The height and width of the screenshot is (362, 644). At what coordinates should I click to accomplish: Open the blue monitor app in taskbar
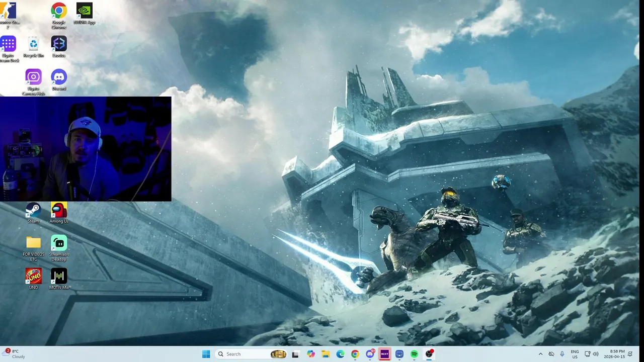[x=399, y=354]
